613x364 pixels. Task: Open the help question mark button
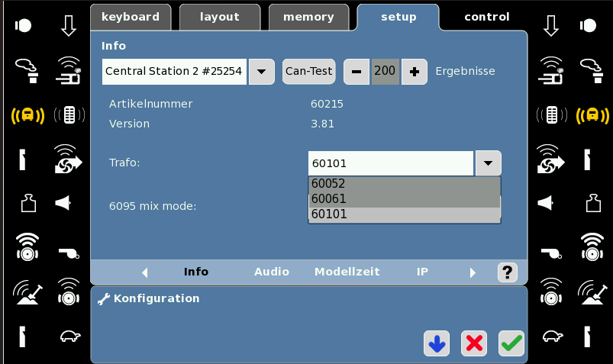(508, 272)
